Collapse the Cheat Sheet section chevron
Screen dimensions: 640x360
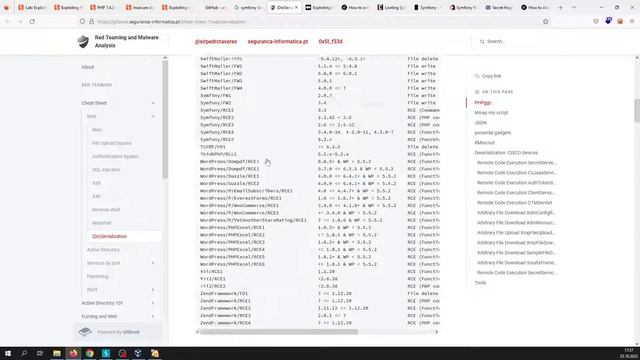point(153,103)
